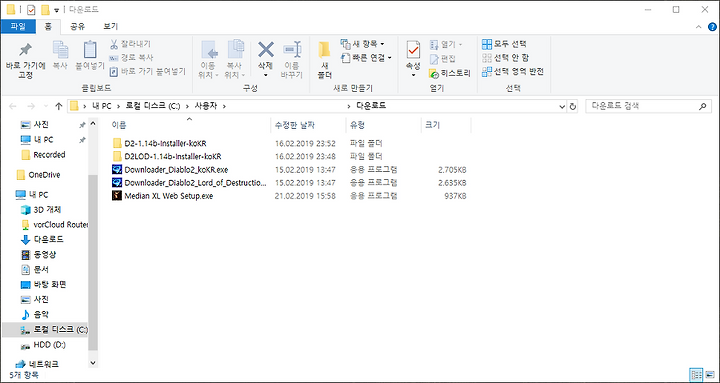The width and height of the screenshot is (720, 383).
Task: Click the Properties icon in the title bar quick access
Action: tap(31, 10)
